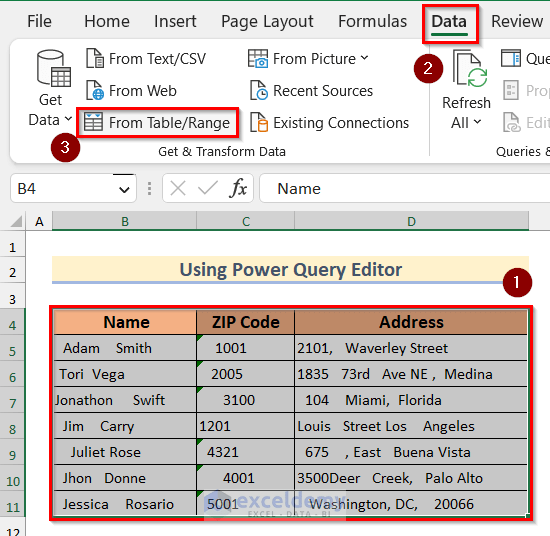Viewport: 550px width, 536px height.
Task: Click the ZIP code cell 4321
Action: click(x=246, y=452)
